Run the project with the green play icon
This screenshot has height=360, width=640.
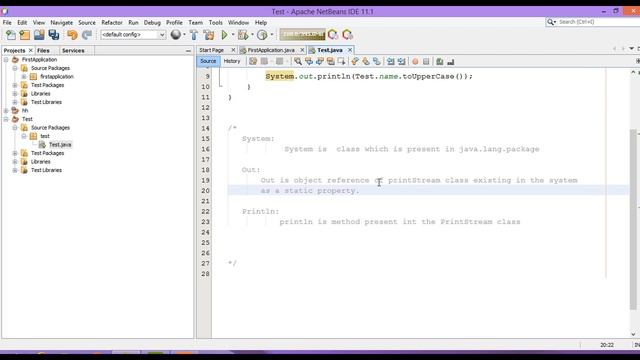pyautogui.click(x=224, y=35)
